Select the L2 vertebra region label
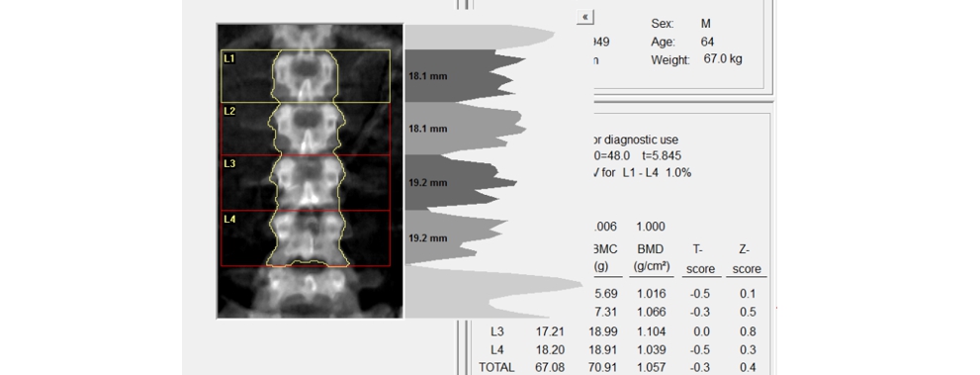The image size is (980, 375). [x=229, y=111]
